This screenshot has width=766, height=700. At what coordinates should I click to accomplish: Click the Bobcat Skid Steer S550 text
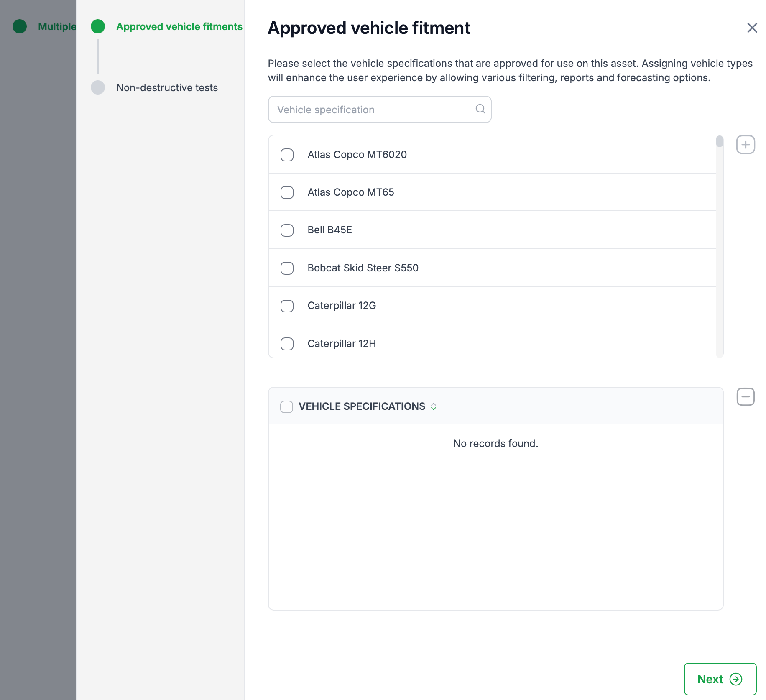[363, 268]
